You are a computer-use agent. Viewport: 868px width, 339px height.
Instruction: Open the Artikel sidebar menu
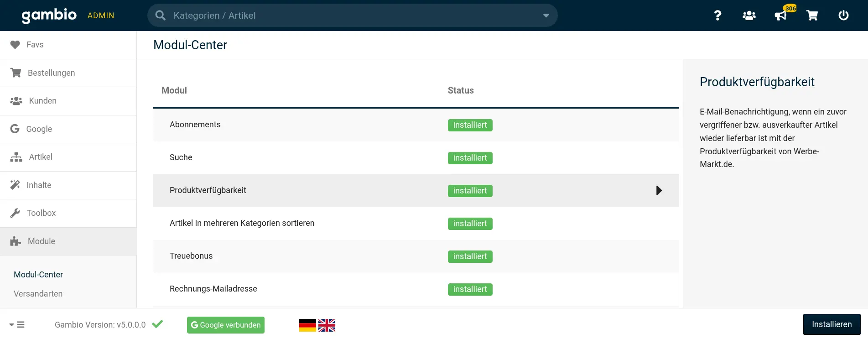tap(41, 157)
